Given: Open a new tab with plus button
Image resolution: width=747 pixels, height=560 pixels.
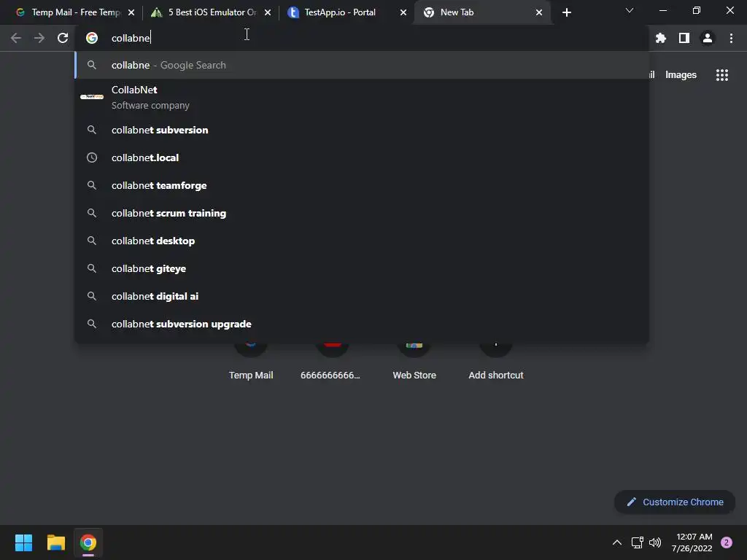Looking at the screenshot, I should [x=566, y=12].
